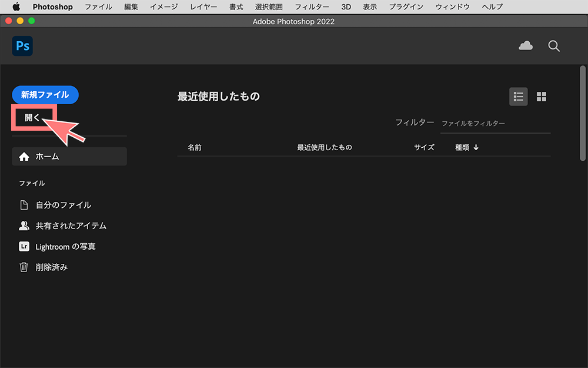
Task: Open cloud sync status icon
Action: point(525,46)
